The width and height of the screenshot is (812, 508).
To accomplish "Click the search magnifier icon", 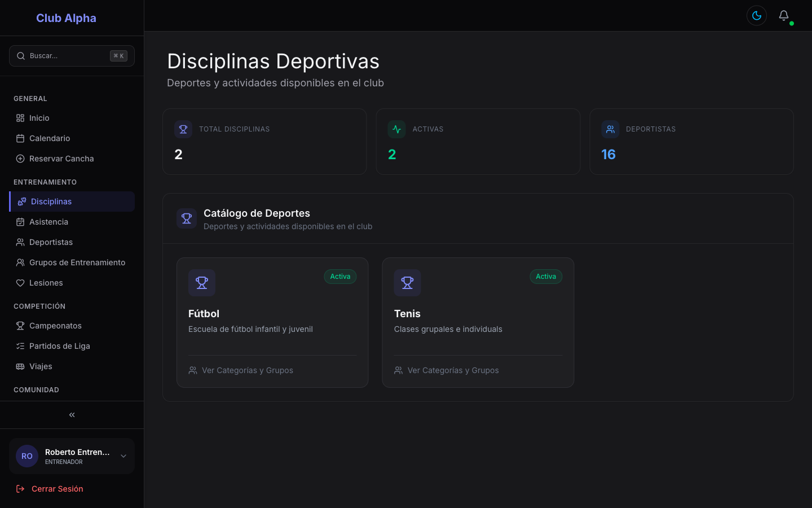I will click(21, 56).
